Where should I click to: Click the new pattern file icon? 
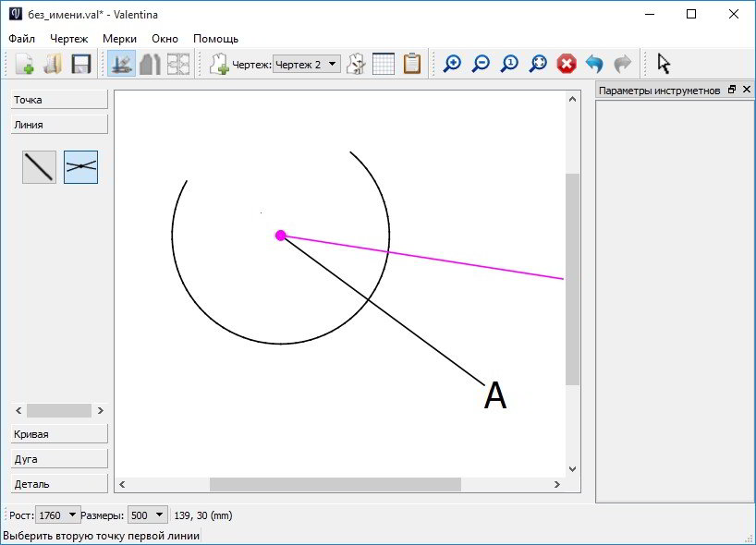tap(24, 64)
